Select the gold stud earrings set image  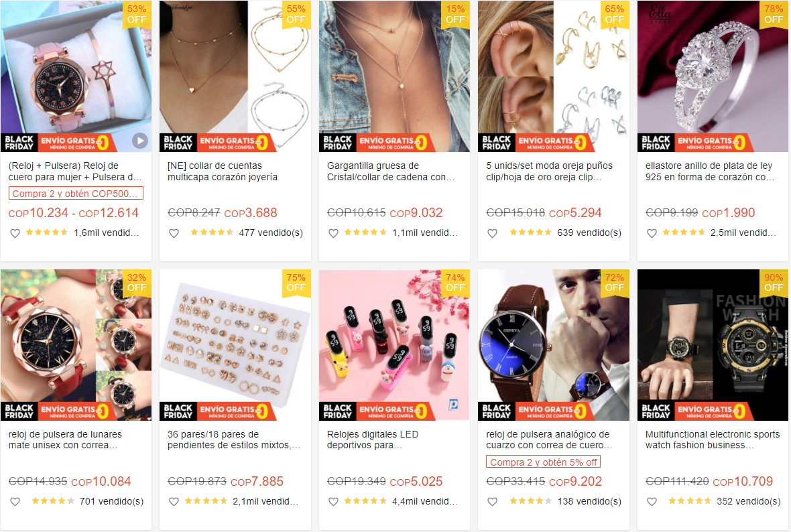click(x=235, y=345)
